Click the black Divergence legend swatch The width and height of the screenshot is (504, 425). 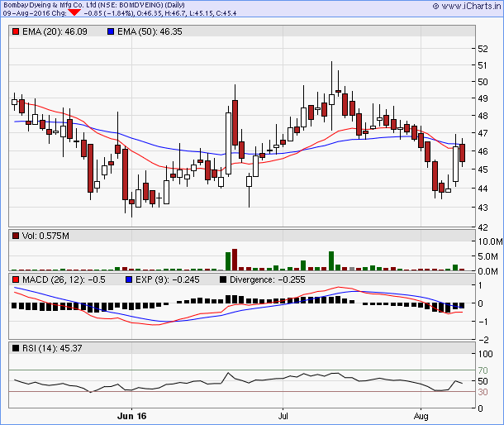[223, 279]
